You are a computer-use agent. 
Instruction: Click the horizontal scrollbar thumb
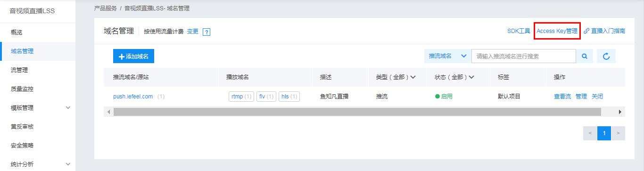pyautogui.click(x=357, y=112)
